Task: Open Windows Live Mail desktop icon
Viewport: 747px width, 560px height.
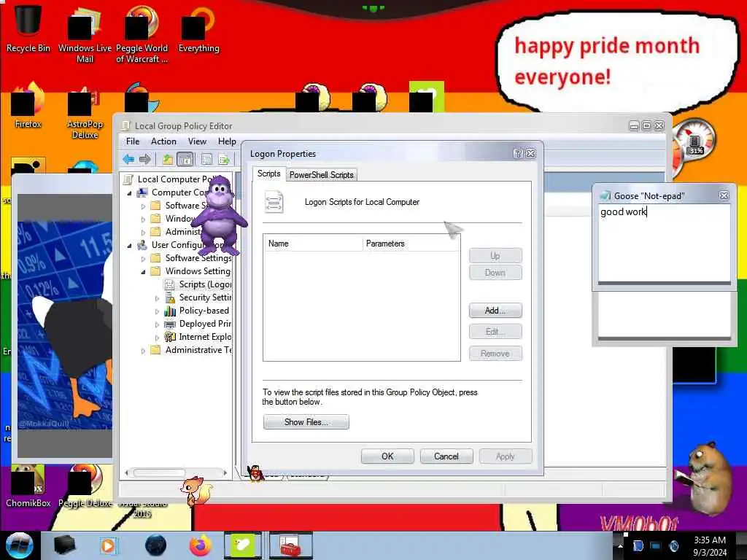Action: pos(85,34)
